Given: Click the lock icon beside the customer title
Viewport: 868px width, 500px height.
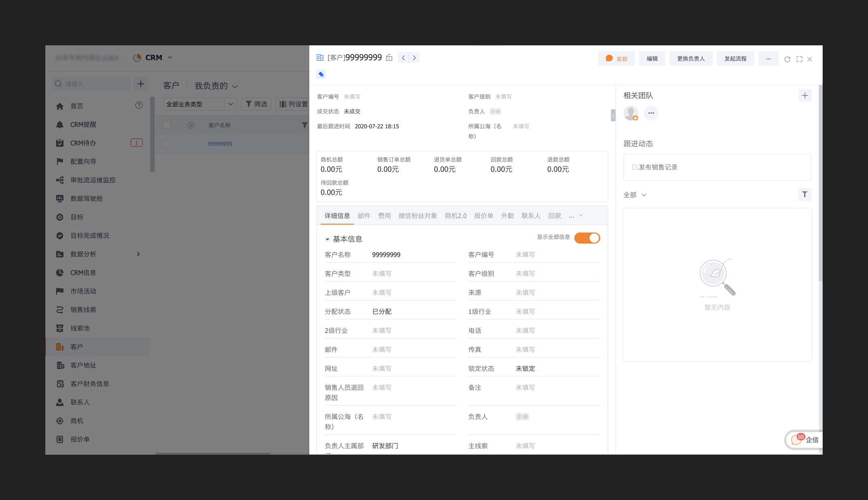Looking at the screenshot, I should 389,58.
